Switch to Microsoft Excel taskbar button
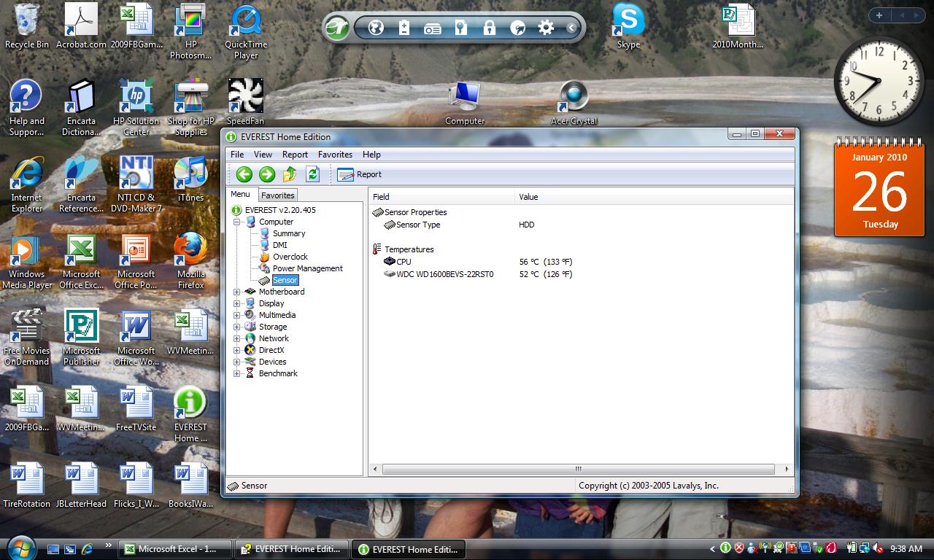Viewport: 934px width, 560px height. pyautogui.click(x=176, y=549)
